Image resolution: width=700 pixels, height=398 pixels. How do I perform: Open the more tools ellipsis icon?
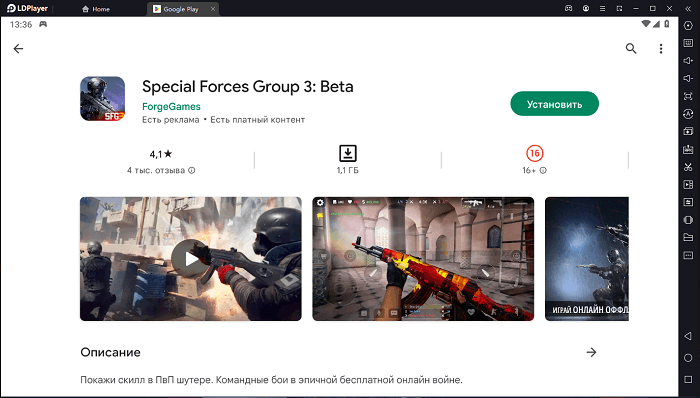point(688,255)
